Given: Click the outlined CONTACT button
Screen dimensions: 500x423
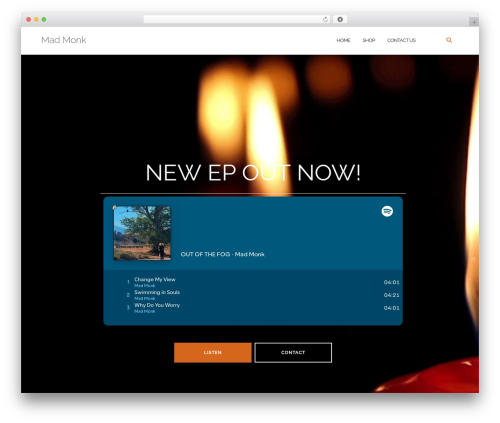Looking at the screenshot, I should point(293,352).
